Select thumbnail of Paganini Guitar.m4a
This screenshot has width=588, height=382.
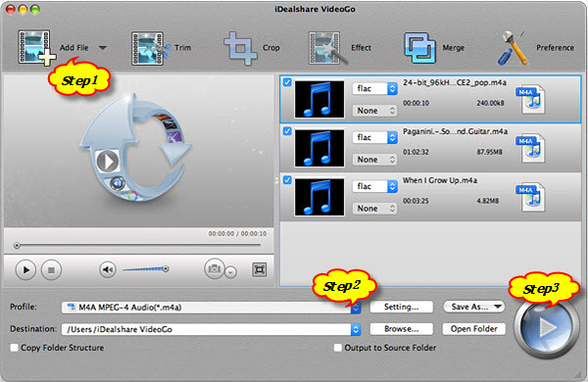(319, 148)
